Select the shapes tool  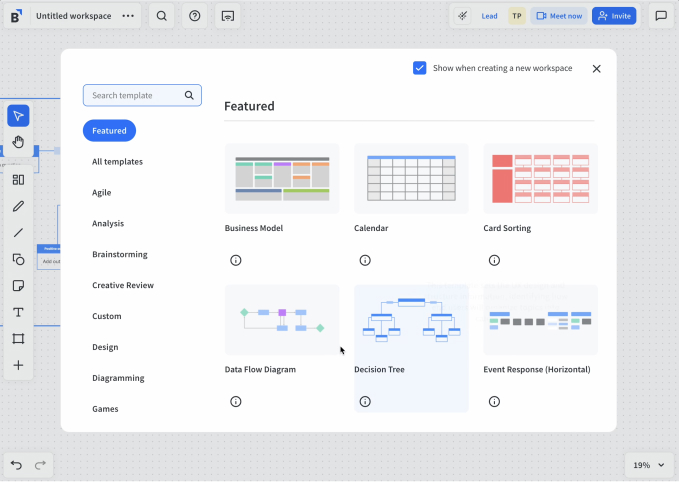pyautogui.click(x=18, y=259)
